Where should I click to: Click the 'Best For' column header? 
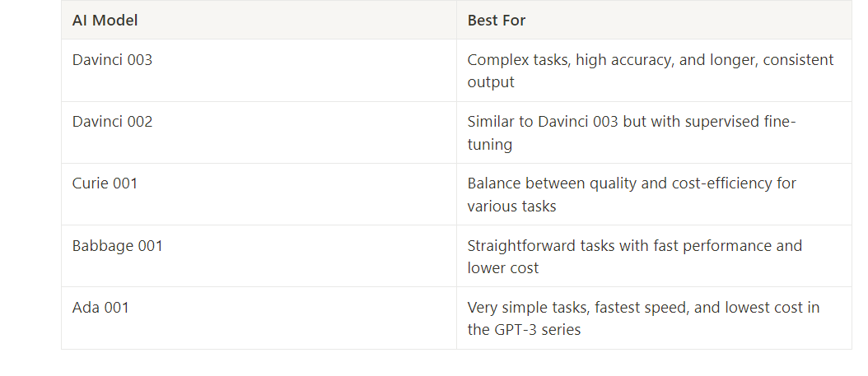coord(496,21)
